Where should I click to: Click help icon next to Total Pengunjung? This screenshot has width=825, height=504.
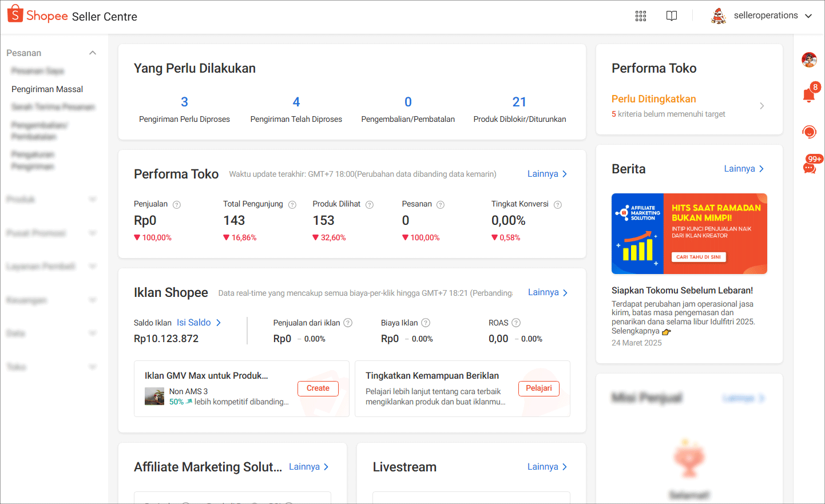point(292,205)
